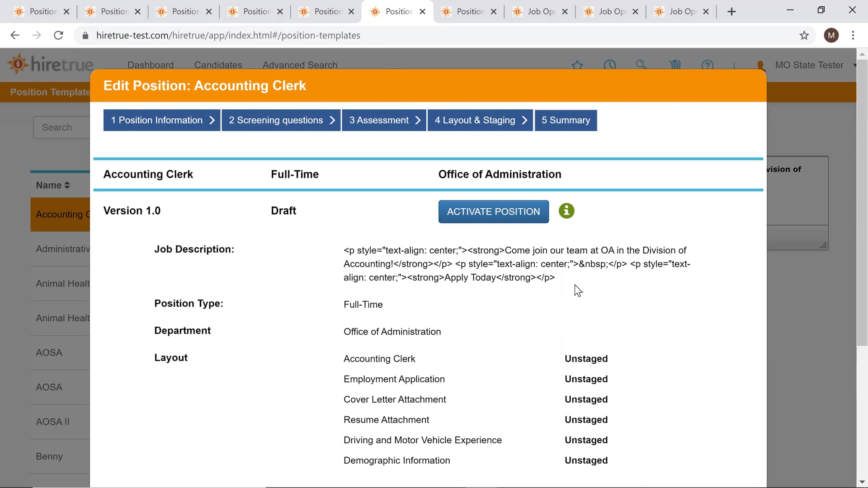Click the green info icon beside Activate Position
868x488 pixels.
tap(566, 211)
